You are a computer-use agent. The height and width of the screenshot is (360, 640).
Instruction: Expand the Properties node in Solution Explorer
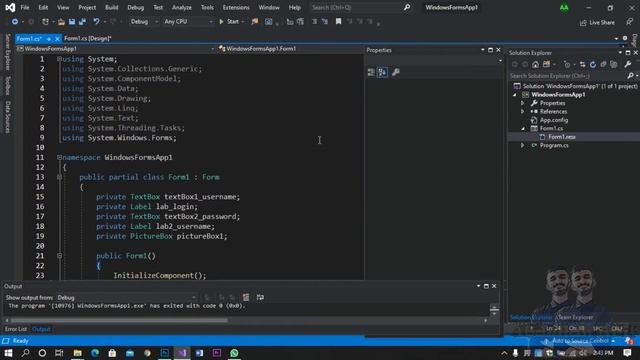(522, 103)
